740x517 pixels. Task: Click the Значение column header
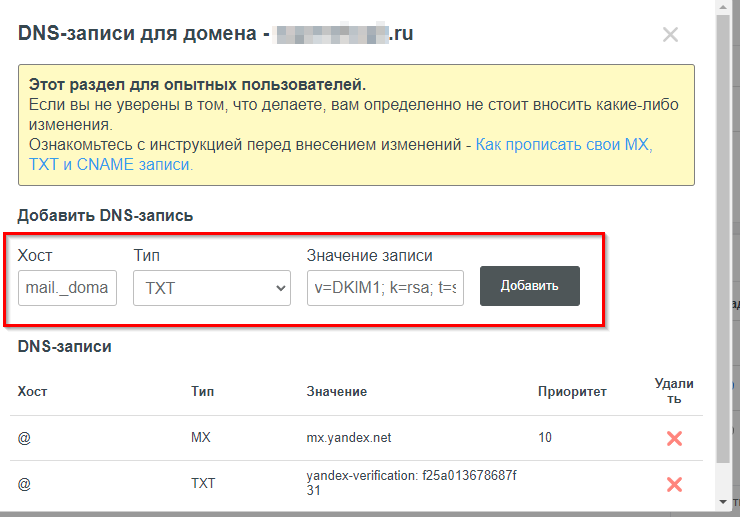coord(336,392)
